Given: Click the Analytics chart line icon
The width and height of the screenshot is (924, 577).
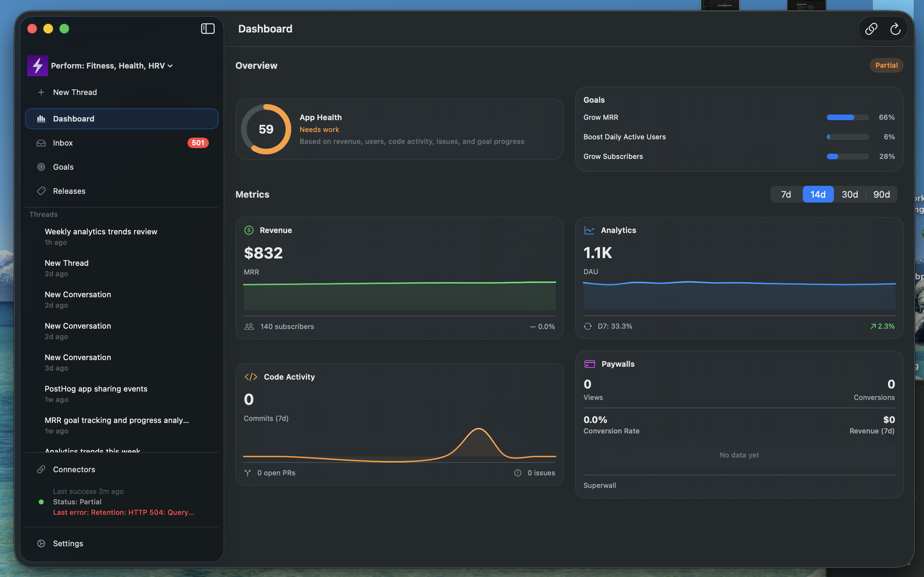Looking at the screenshot, I should [x=589, y=230].
